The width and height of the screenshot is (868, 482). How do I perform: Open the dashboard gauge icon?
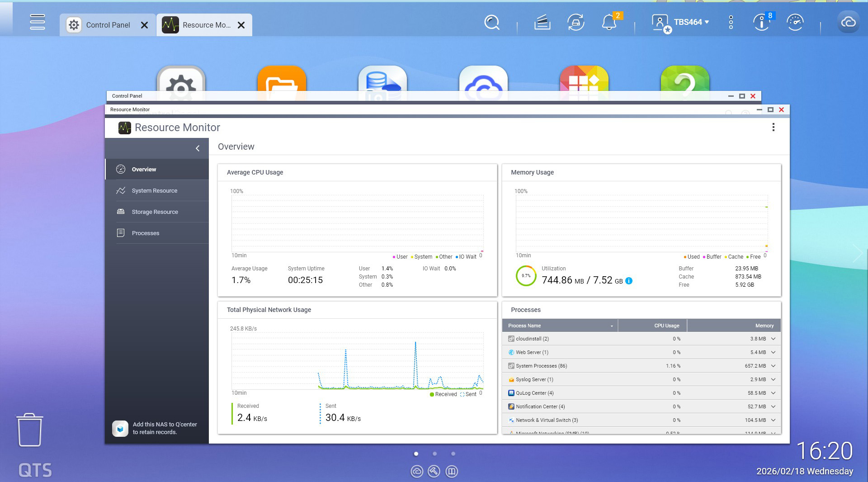[795, 22]
